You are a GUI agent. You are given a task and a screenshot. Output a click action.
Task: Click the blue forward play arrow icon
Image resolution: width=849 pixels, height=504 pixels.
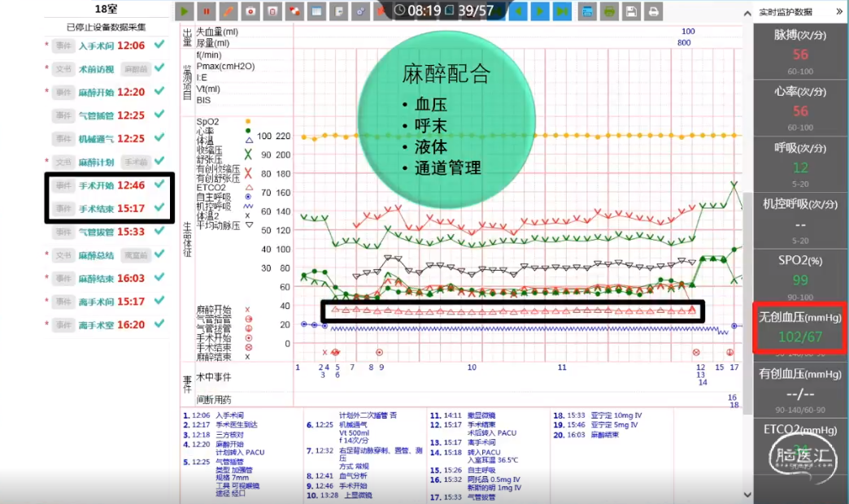pyautogui.click(x=540, y=11)
